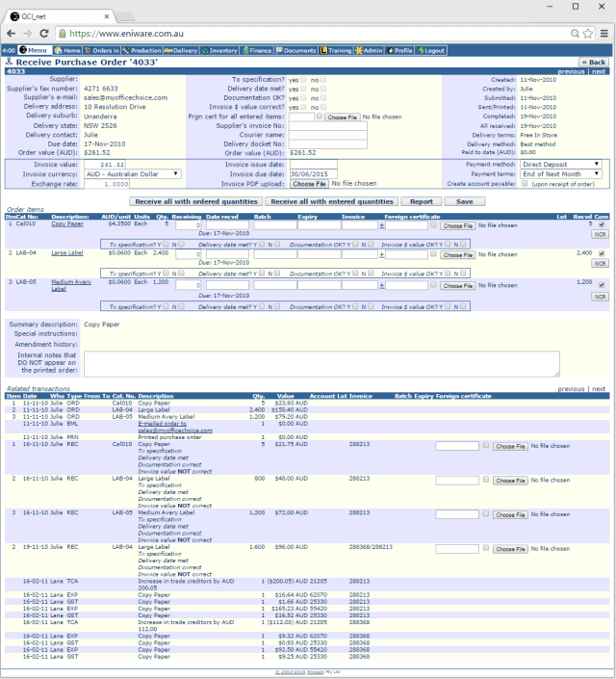Image resolution: width=616 pixels, height=679 pixels.
Task: Reload the page with refresh icon
Action: tap(43, 34)
